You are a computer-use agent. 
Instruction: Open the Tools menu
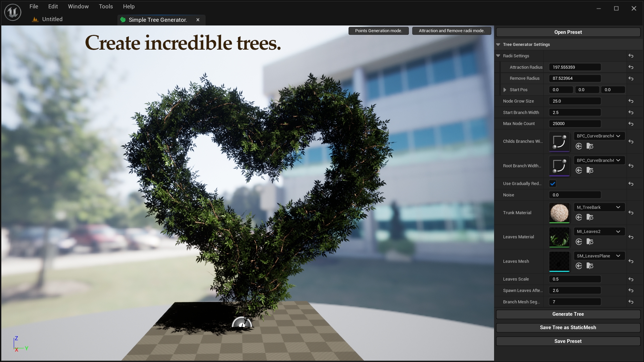point(106,6)
